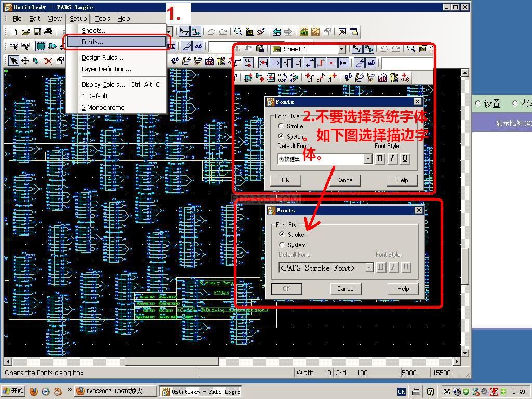Click Cancel in the System font dialog
This screenshot has height=399, width=532.
coord(345,180)
